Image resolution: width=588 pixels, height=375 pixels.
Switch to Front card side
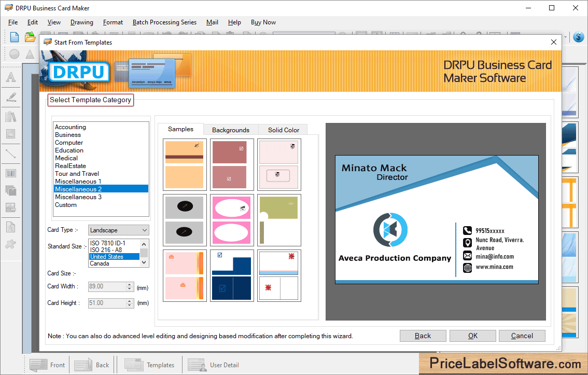coord(47,365)
